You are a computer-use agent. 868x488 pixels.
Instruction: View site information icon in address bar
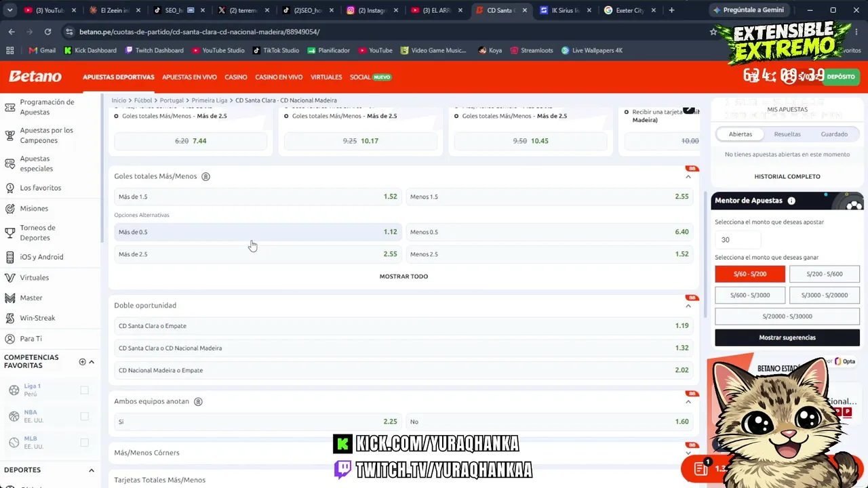point(68,32)
